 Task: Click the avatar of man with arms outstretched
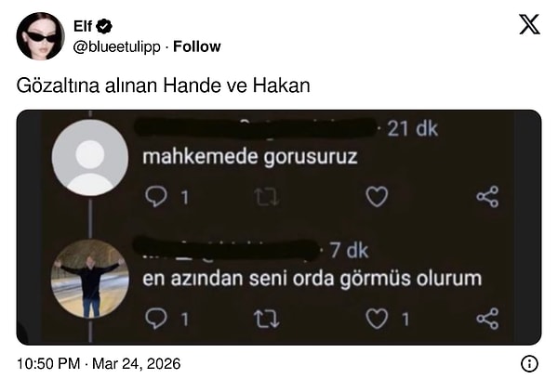tap(90, 279)
